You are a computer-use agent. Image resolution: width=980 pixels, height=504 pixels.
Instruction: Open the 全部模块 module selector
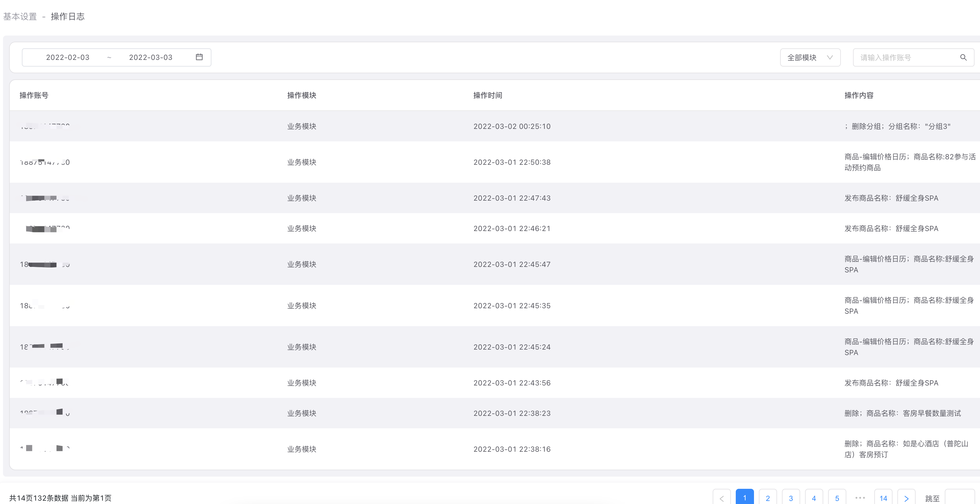click(x=802, y=57)
